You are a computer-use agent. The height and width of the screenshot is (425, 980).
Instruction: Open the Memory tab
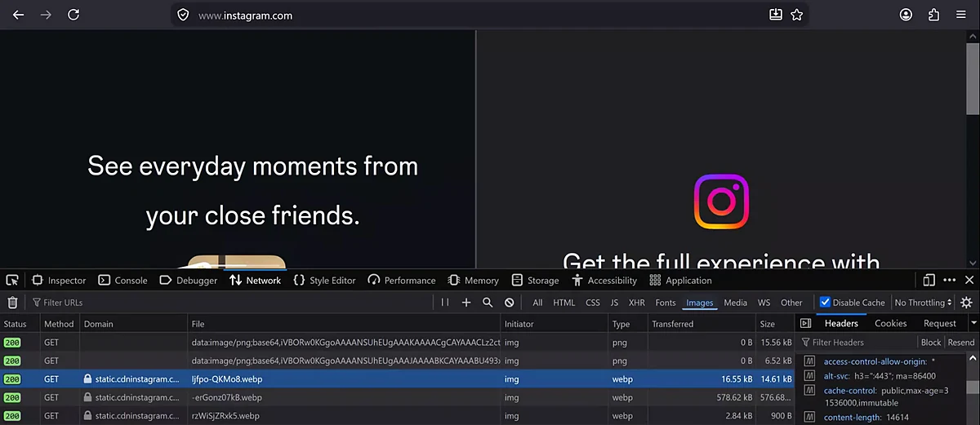pos(474,280)
